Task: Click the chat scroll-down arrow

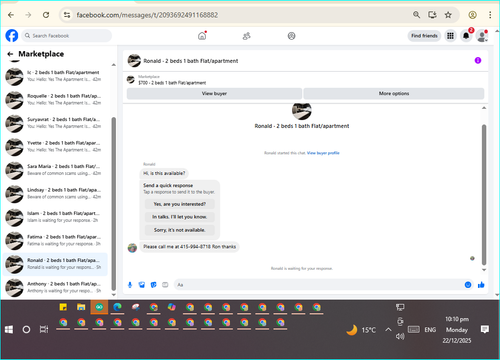Action: [484, 270]
